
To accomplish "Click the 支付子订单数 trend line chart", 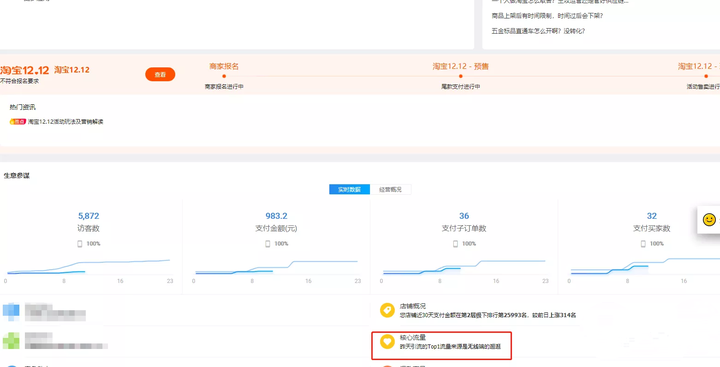I will [464, 267].
